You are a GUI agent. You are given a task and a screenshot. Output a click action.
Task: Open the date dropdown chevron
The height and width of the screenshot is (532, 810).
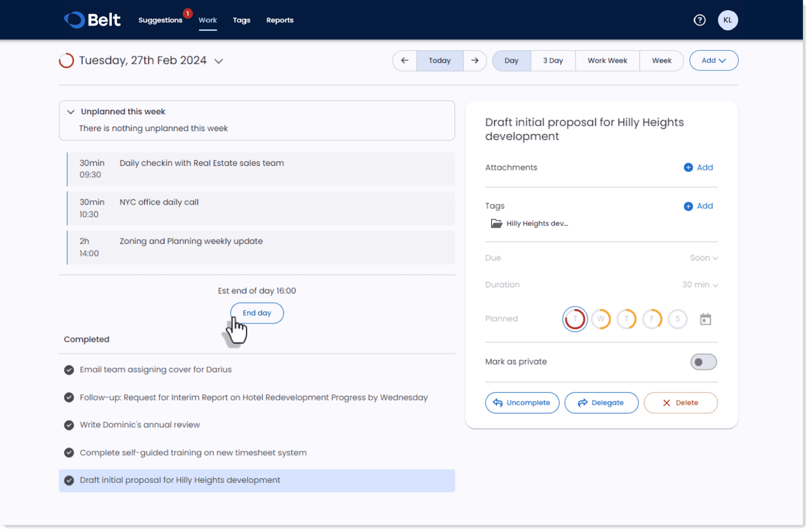pos(219,61)
